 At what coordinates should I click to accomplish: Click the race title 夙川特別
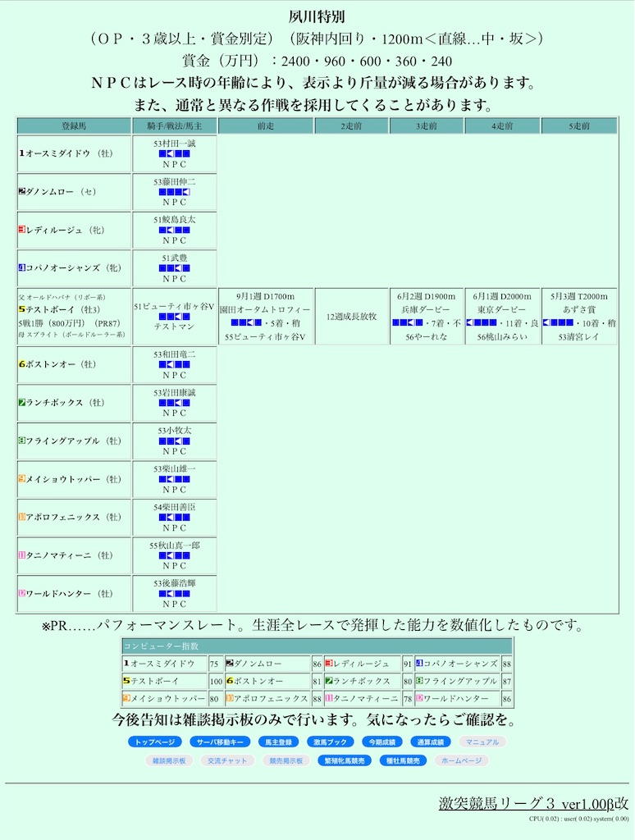pos(317,17)
